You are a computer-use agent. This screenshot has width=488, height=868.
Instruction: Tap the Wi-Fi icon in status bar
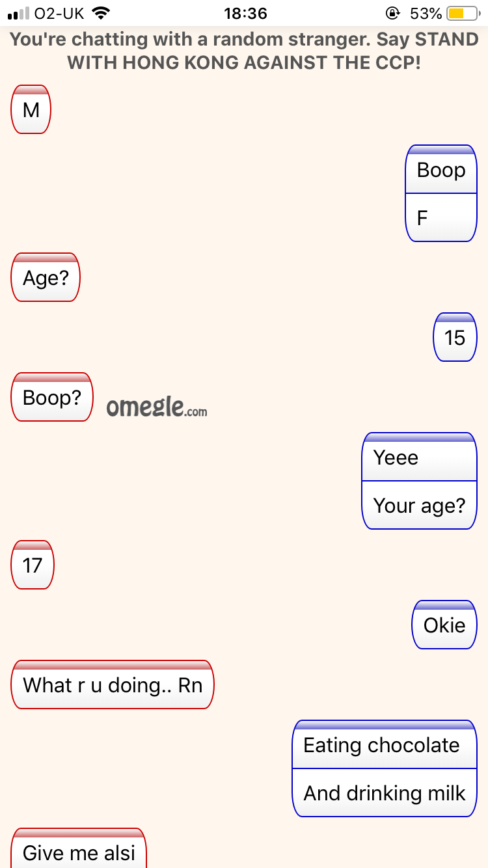[x=101, y=13]
